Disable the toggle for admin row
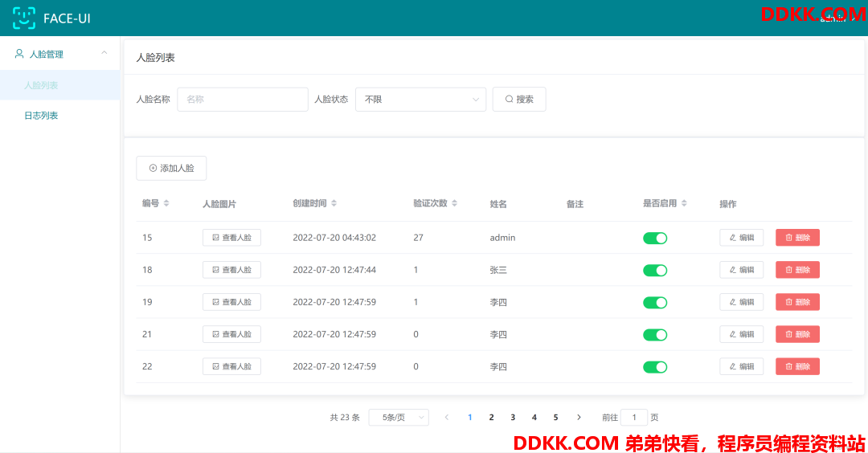The height and width of the screenshot is (453, 868). tap(655, 239)
